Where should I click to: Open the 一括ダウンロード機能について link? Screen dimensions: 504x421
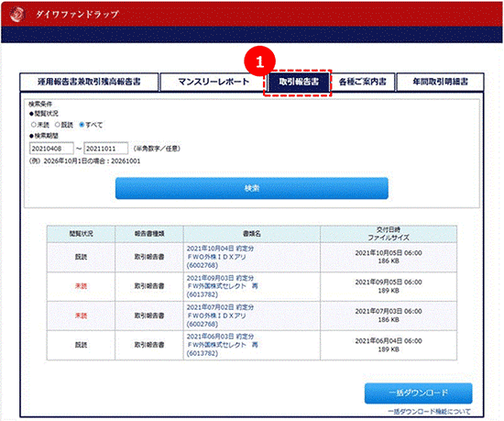(429, 412)
